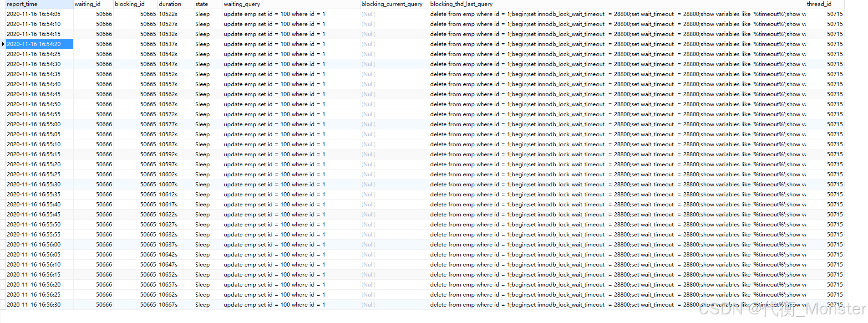Select report_time cell 2020-11-16 16:55:00
Image resolution: width=868 pixels, height=323 pixels.
(39, 124)
